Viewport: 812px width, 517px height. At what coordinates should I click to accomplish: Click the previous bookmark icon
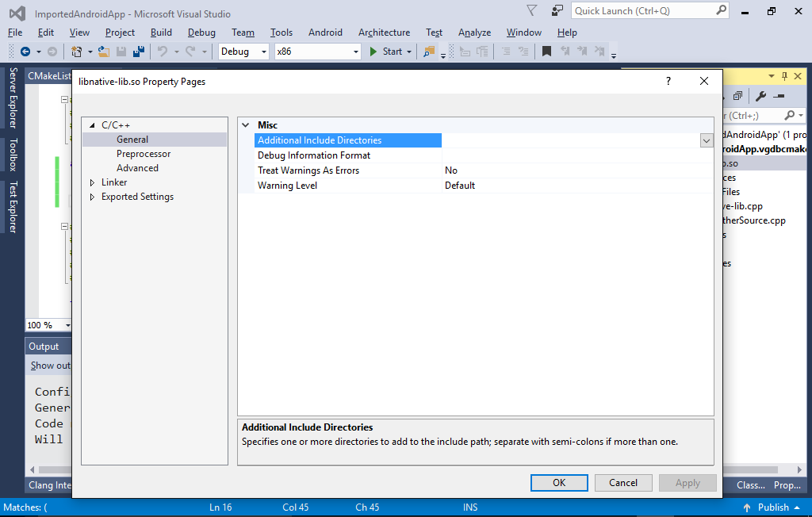click(565, 52)
